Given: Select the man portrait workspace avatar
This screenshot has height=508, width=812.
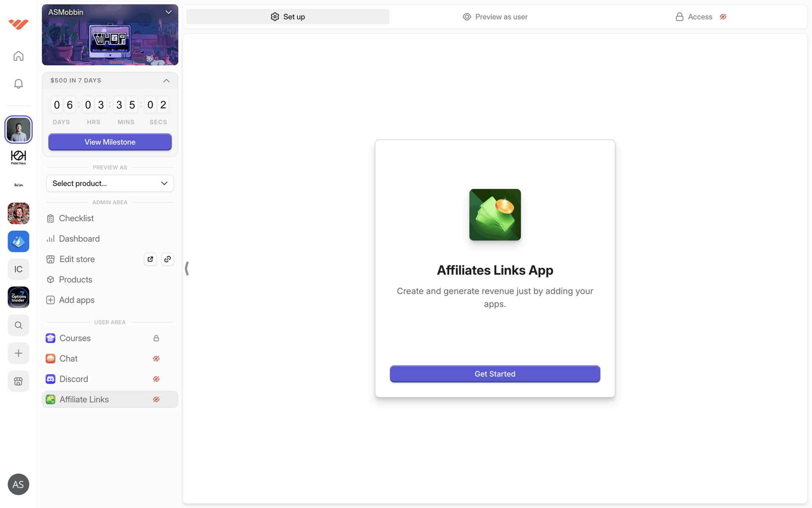Looking at the screenshot, I should pyautogui.click(x=18, y=130).
